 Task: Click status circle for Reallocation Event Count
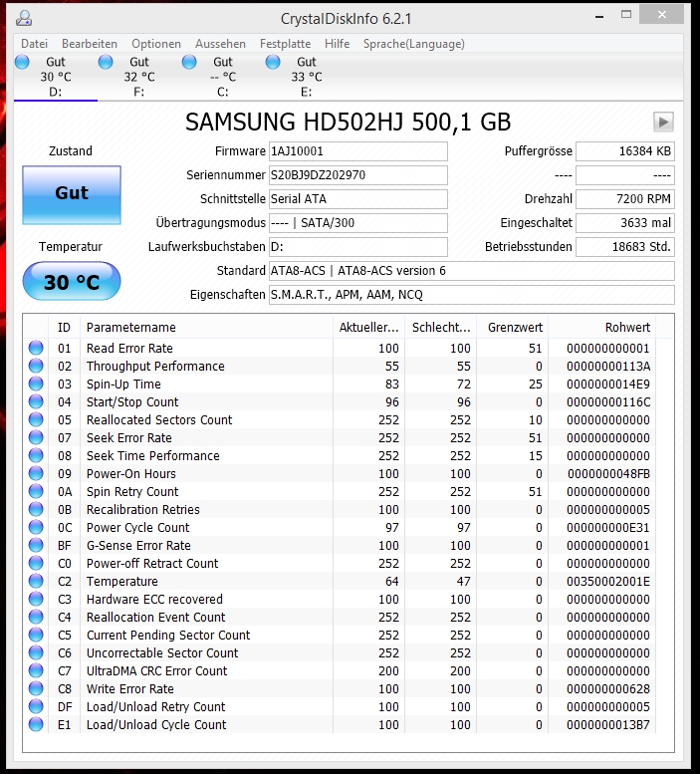tap(36, 617)
